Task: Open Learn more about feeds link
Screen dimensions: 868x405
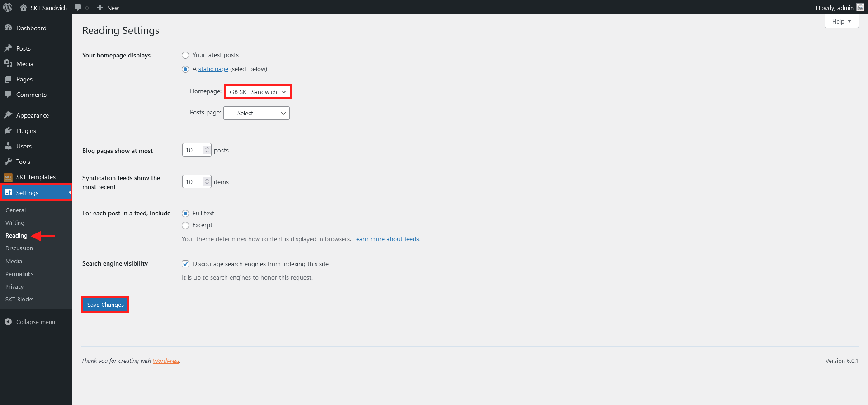Action: [x=386, y=239]
